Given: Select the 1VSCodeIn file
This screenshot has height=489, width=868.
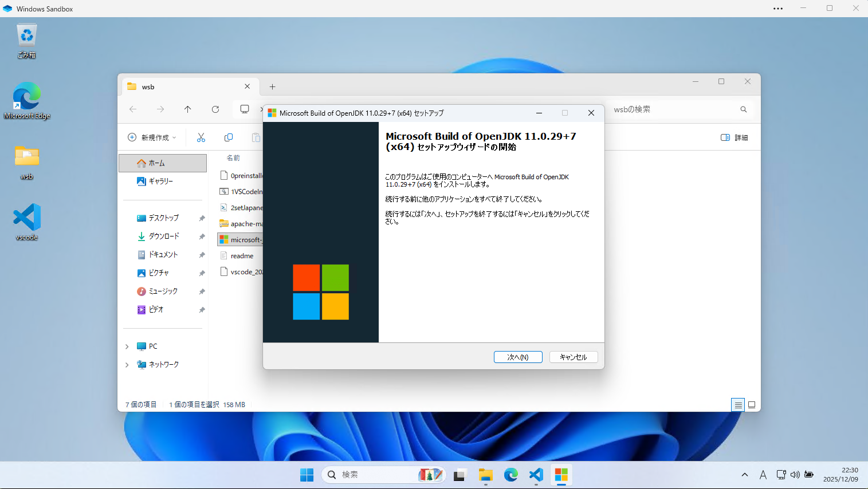Looking at the screenshot, I should pyautogui.click(x=241, y=192).
